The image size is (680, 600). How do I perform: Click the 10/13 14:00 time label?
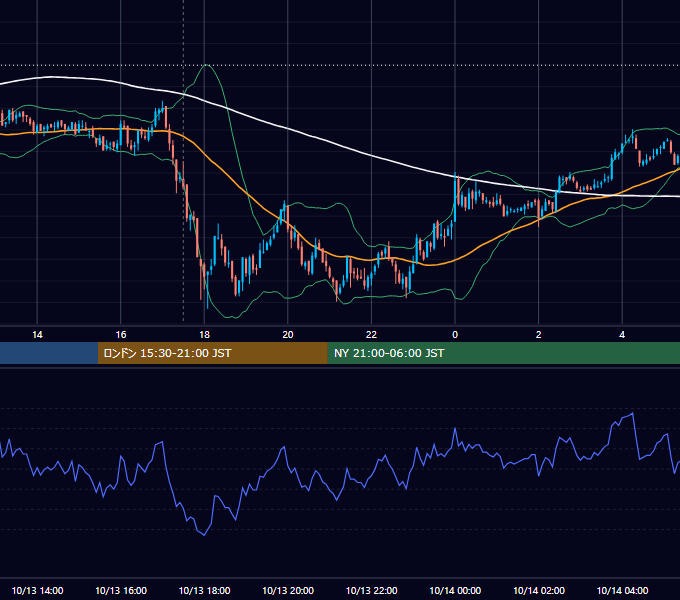click(x=37, y=590)
